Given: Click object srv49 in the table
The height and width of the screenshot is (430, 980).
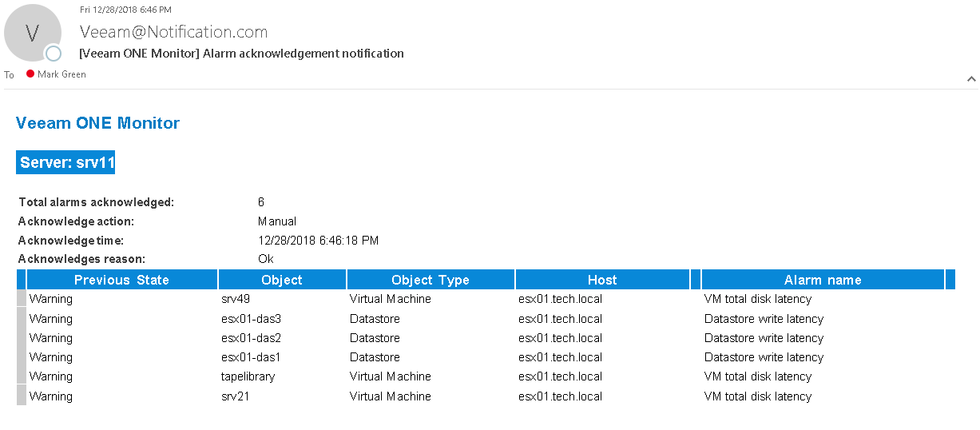Looking at the screenshot, I should [236, 299].
